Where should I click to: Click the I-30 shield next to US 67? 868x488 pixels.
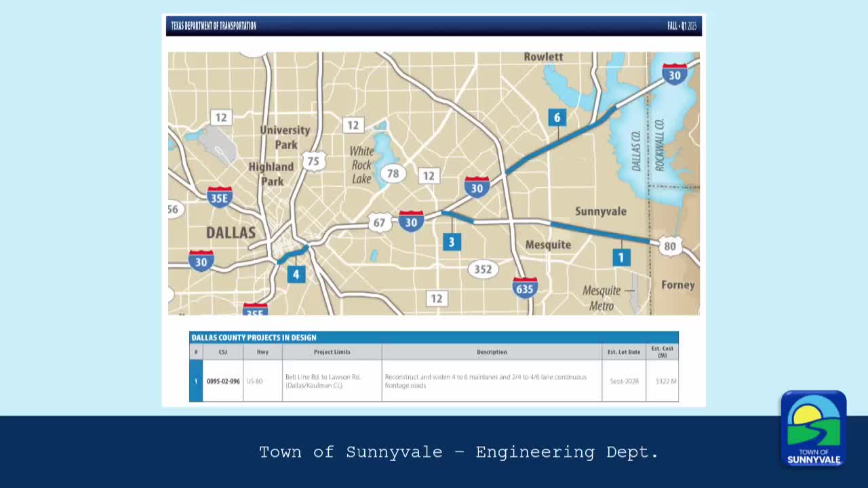[x=411, y=221]
